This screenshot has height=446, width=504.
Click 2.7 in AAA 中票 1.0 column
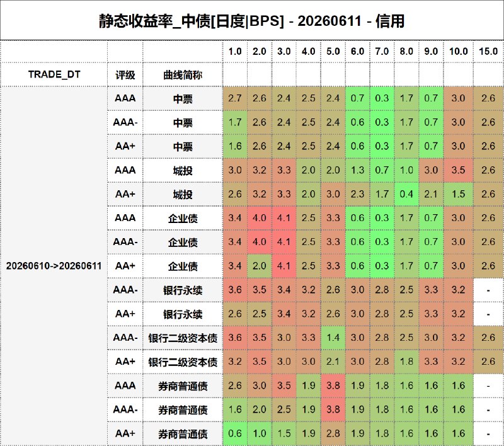(x=235, y=98)
